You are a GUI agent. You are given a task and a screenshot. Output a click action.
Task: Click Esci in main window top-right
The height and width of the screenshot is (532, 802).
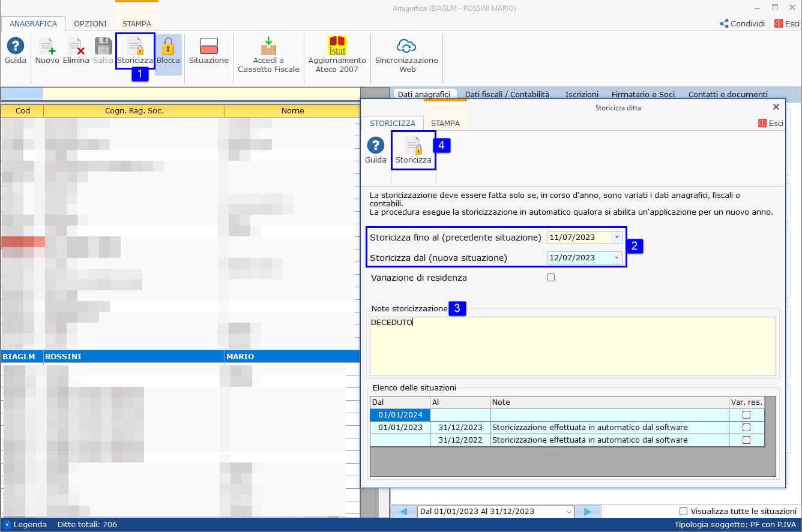click(x=787, y=24)
